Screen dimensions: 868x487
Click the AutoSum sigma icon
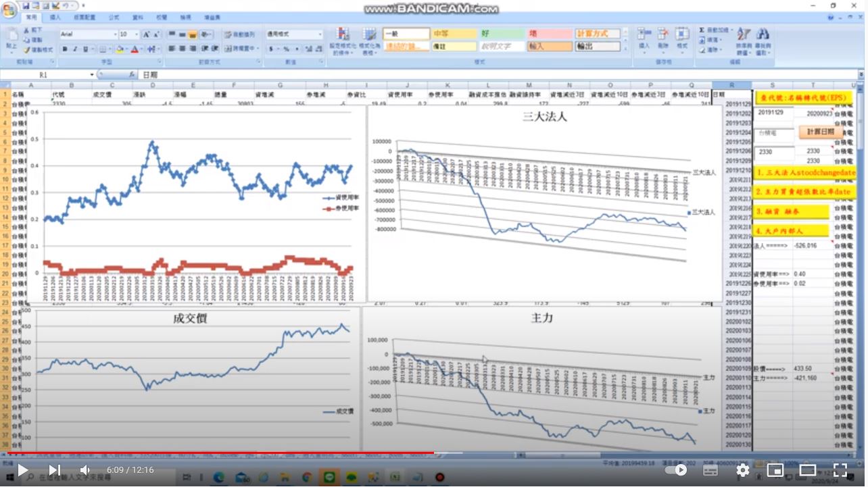pos(702,30)
